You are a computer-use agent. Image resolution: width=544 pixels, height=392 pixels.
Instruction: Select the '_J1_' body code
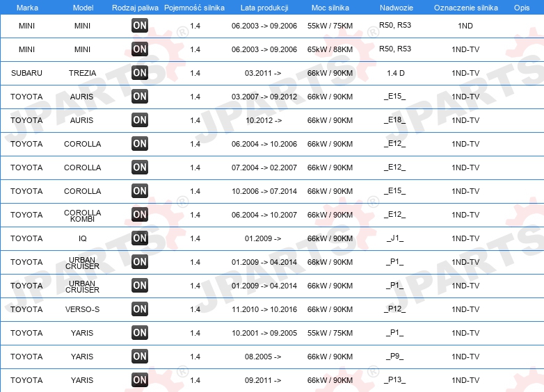[x=395, y=238]
